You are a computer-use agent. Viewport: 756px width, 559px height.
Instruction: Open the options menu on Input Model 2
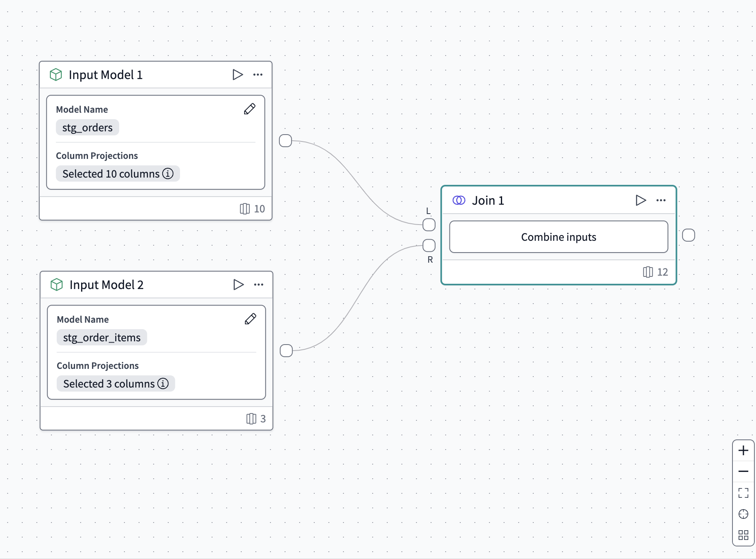pyautogui.click(x=258, y=285)
